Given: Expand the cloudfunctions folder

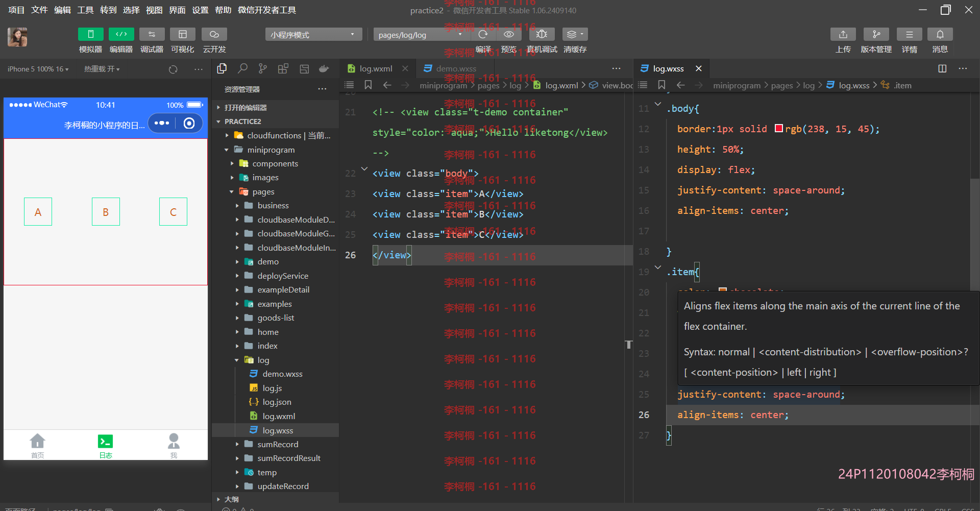Looking at the screenshot, I should click(276, 135).
